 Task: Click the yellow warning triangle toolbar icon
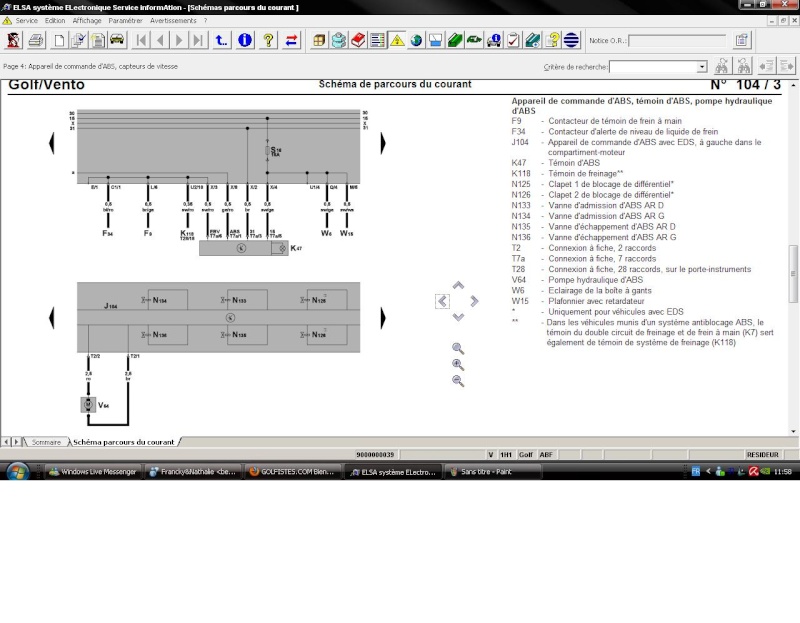pos(397,40)
